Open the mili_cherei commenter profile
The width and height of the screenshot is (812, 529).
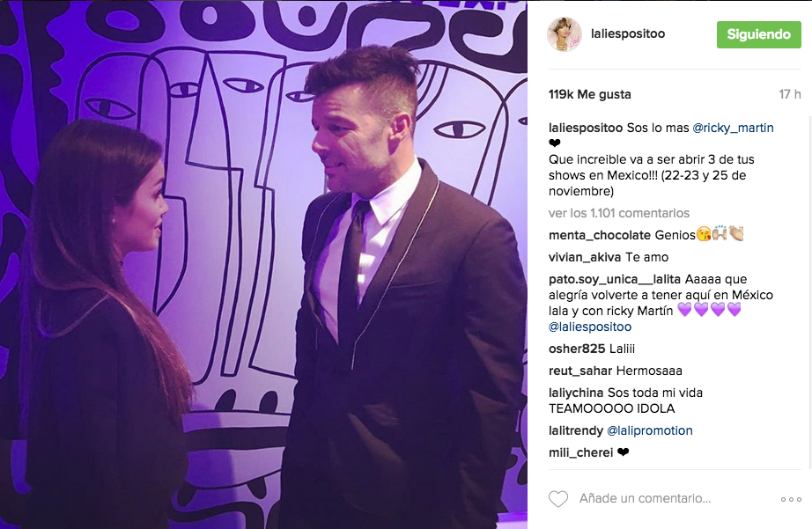click(580, 453)
